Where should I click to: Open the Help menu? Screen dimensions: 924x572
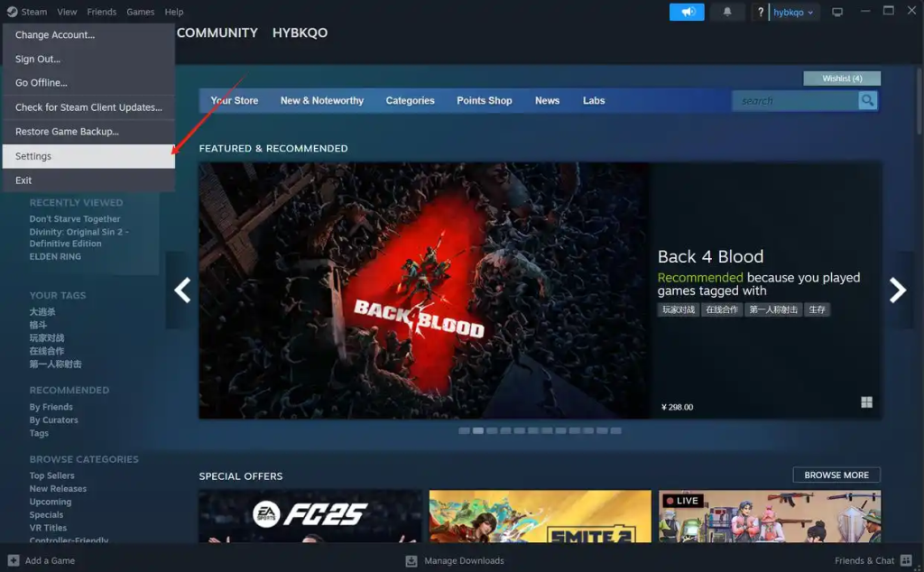pos(174,12)
